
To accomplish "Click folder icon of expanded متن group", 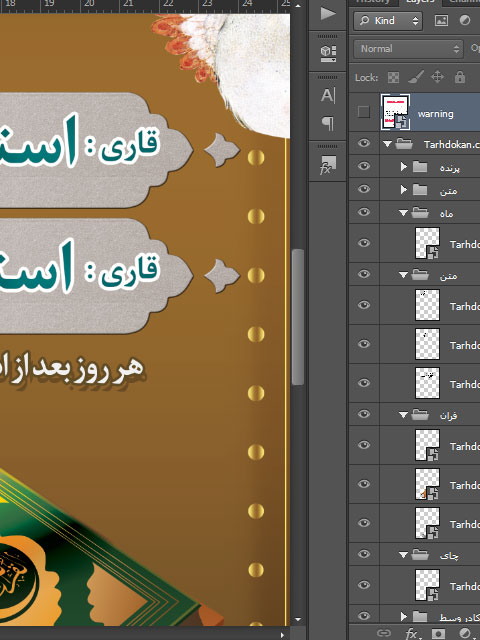I will coord(420,275).
